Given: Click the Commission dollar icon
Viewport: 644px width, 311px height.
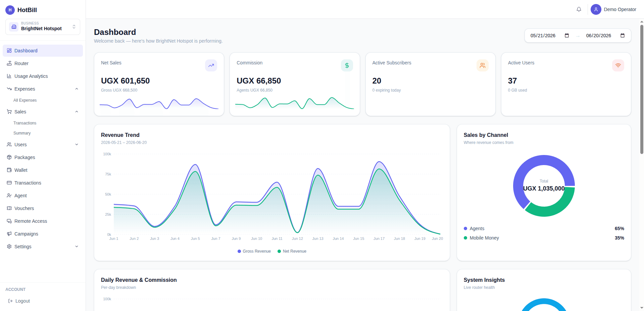Looking at the screenshot, I should coord(347,65).
